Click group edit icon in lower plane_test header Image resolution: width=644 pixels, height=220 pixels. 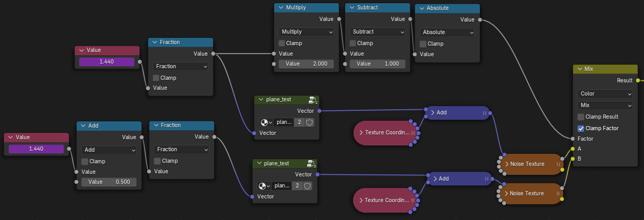(x=311, y=164)
